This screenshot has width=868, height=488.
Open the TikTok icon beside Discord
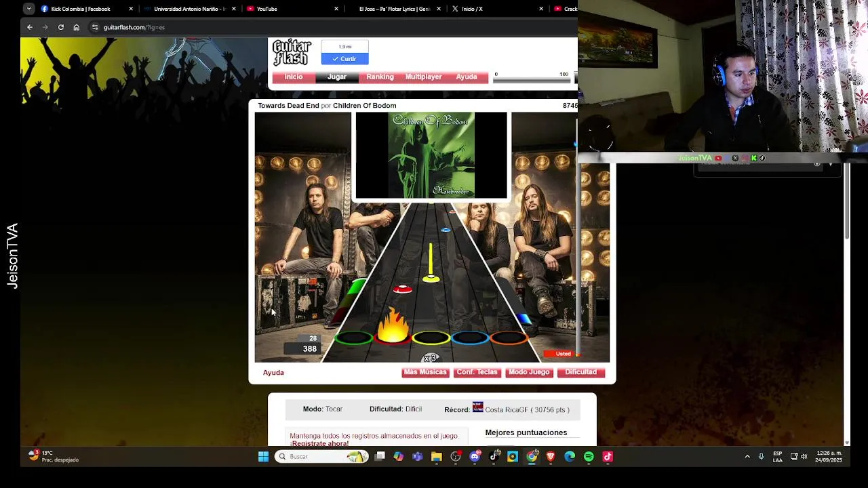pos(494,457)
